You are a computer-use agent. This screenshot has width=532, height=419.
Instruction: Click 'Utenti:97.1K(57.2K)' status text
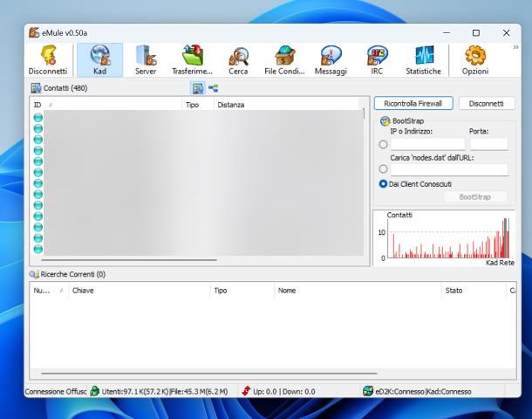135,391
